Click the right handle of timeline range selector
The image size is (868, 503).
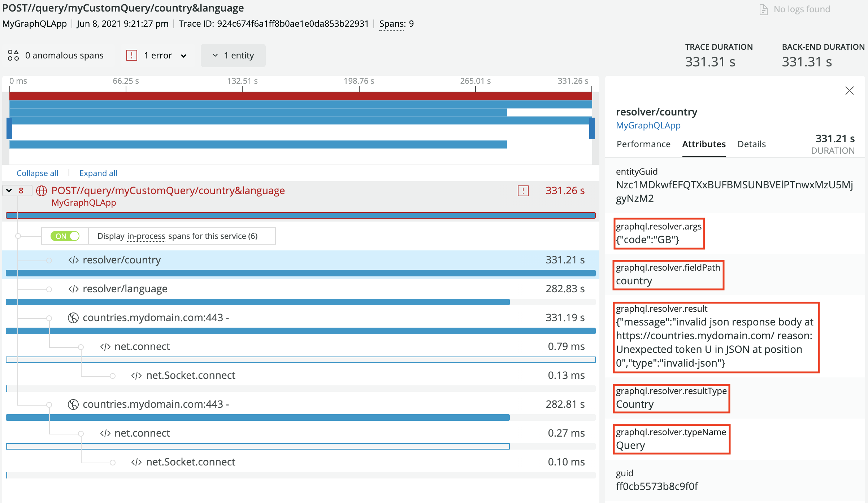tap(592, 128)
